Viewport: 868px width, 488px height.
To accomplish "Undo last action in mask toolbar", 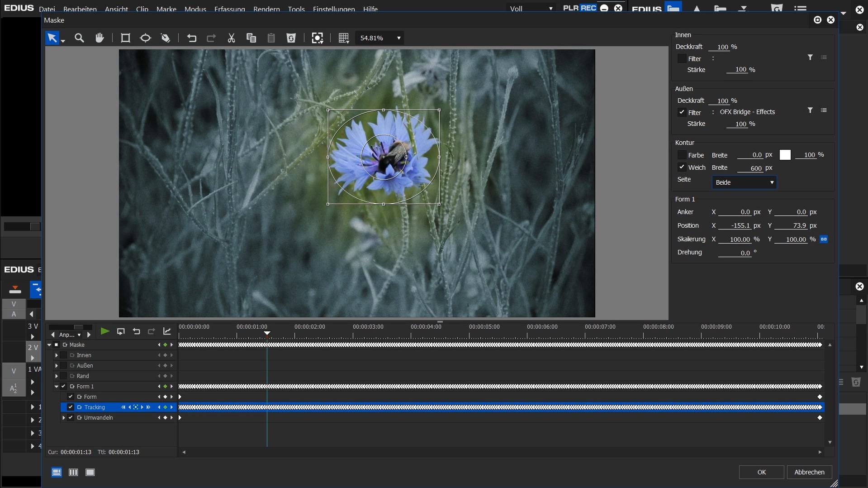I will (192, 38).
